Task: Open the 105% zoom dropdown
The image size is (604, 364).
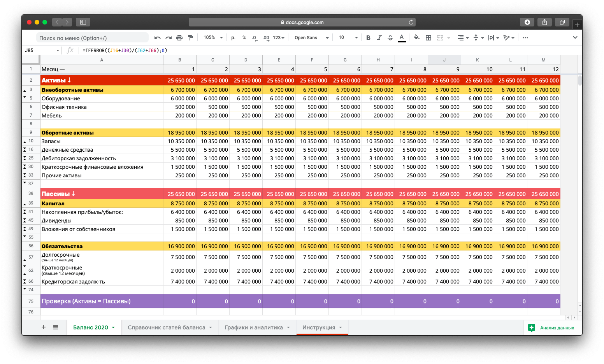Action: [x=213, y=38]
